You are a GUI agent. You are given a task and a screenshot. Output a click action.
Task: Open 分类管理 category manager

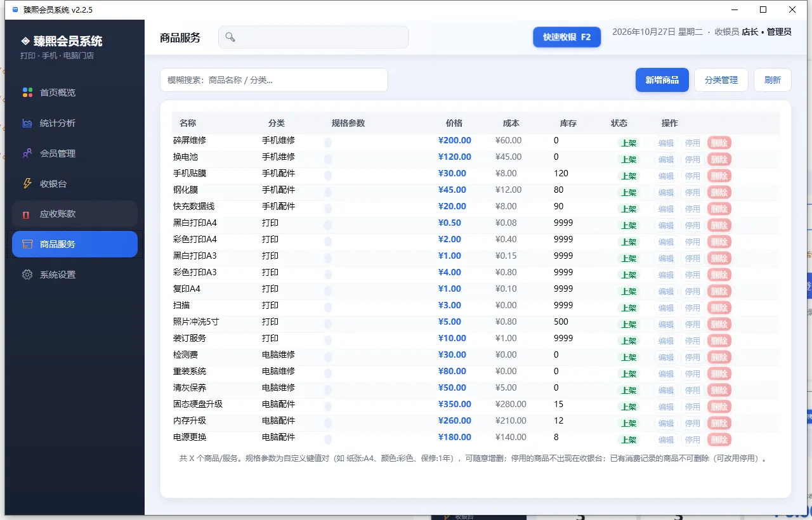click(721, 80)
